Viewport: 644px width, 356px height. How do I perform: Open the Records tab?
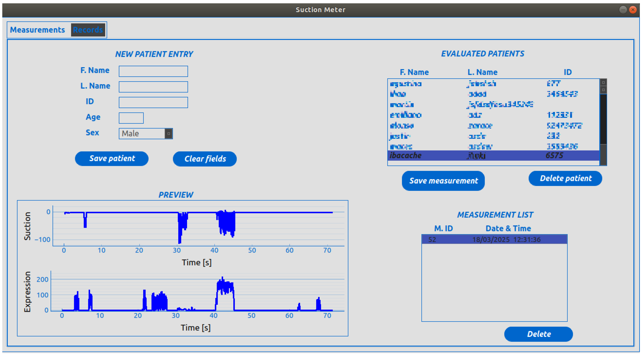(88, 30)
